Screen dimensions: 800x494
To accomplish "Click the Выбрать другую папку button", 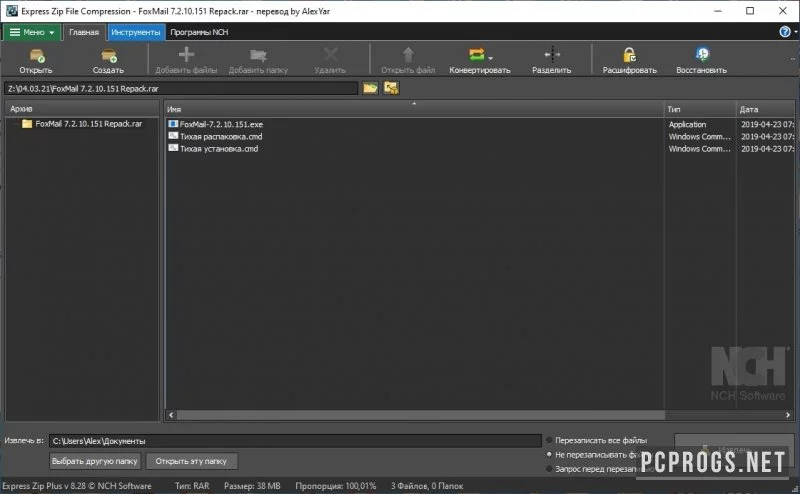I will point(95,461).
